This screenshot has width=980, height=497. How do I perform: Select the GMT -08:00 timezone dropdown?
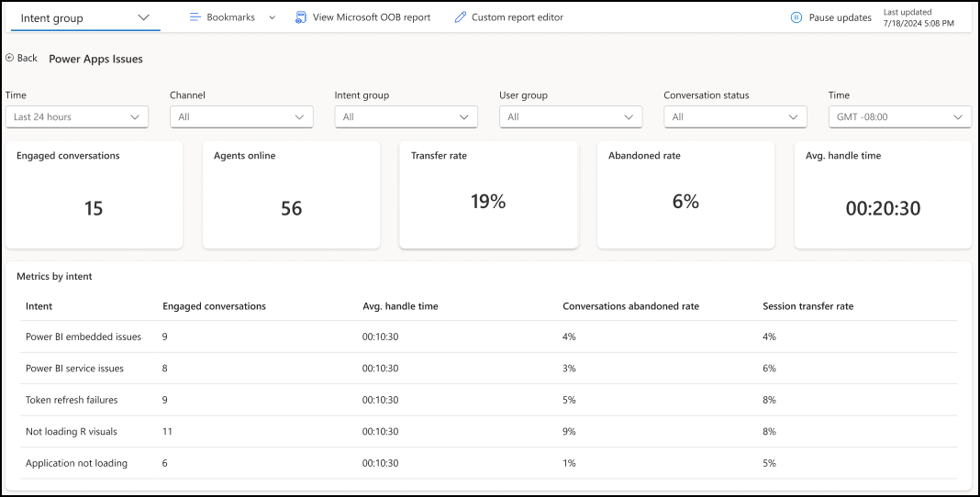point(899,116)
